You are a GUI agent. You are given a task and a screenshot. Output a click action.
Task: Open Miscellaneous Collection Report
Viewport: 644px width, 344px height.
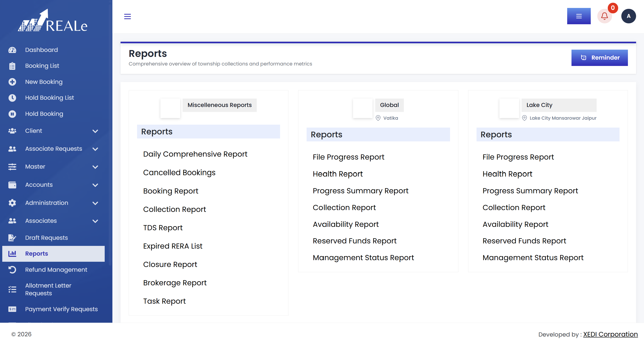point(174,209)
